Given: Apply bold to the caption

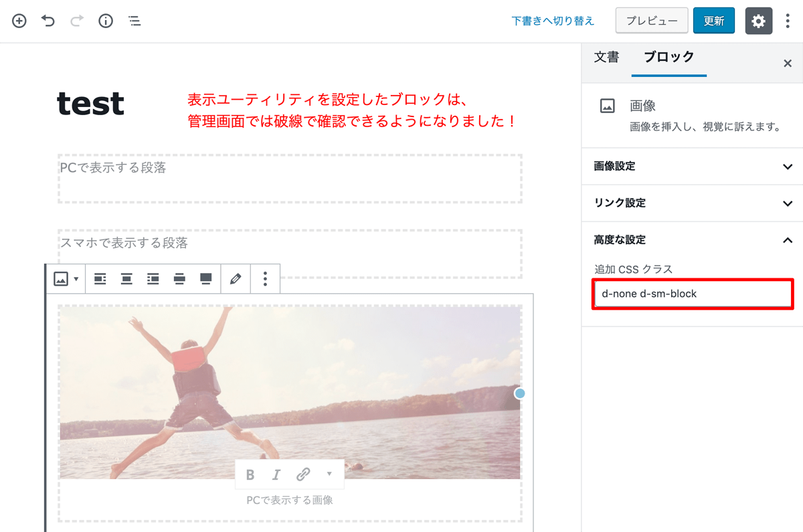Looking at the screenshot, I should 250,474.
